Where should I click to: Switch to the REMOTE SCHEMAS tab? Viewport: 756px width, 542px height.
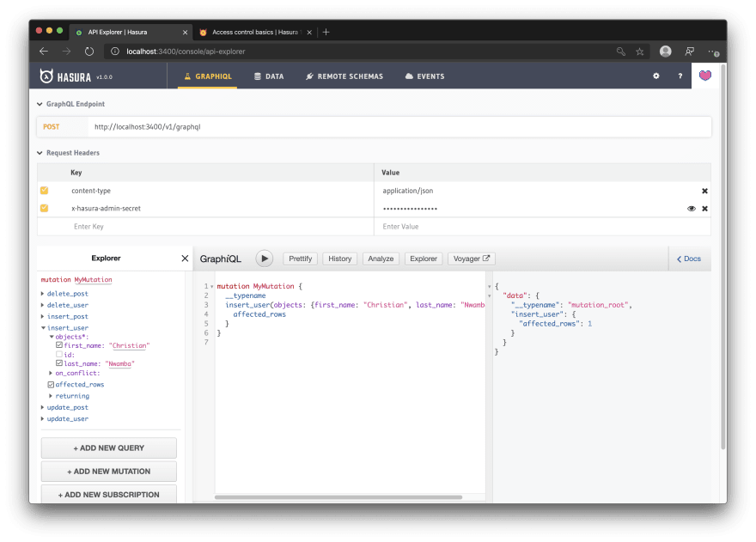(344, 76)
